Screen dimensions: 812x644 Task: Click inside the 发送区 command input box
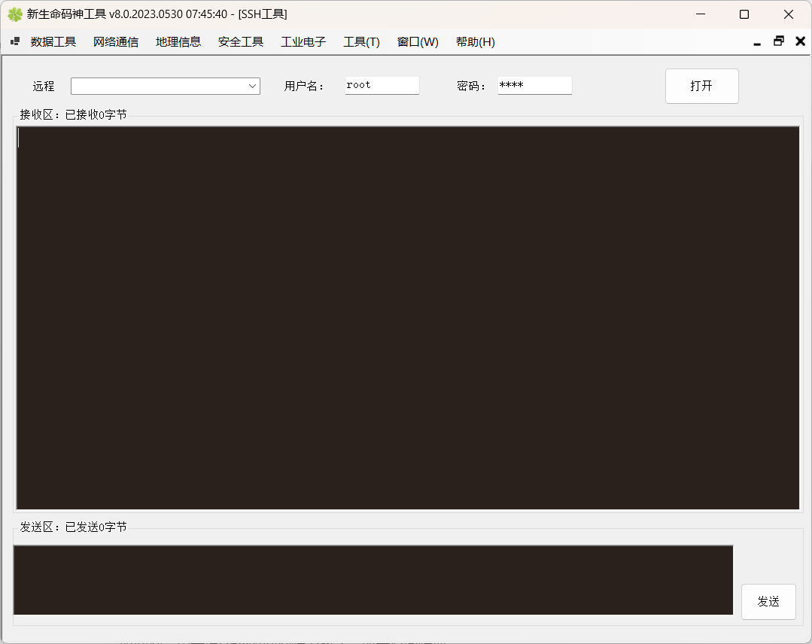373,580
